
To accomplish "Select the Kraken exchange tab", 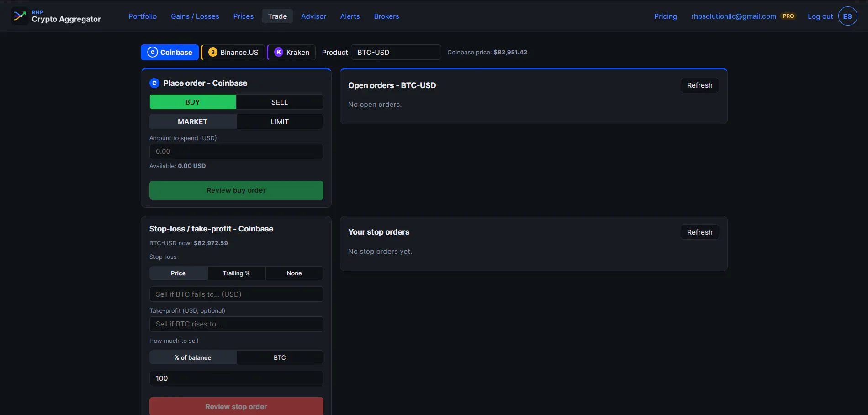I will (291, 52).
